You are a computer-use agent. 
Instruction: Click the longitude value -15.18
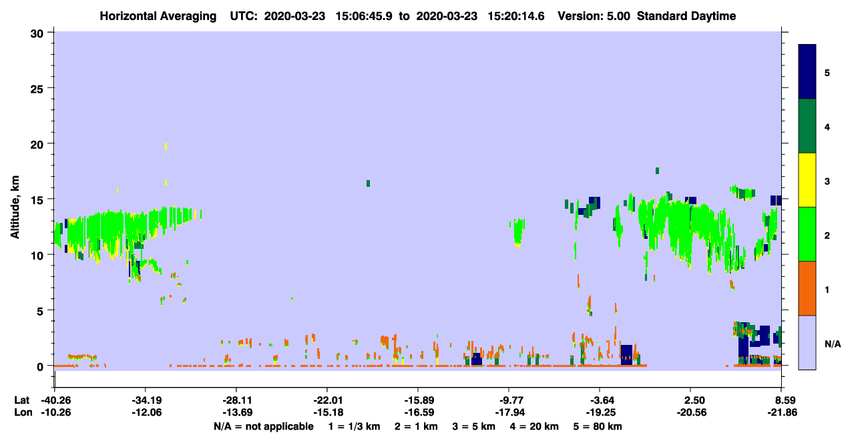tap(327, 413)
